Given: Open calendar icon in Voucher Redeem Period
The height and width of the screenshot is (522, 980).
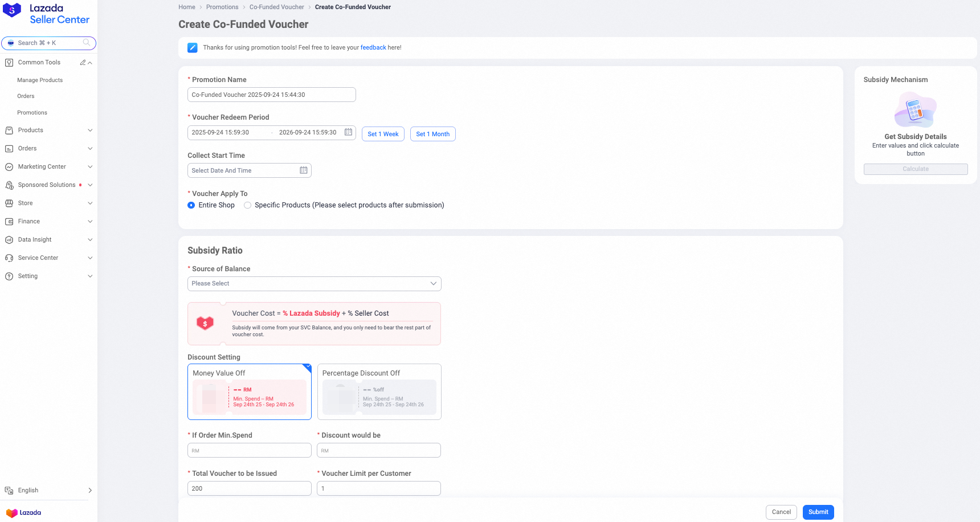Looking at the screenshot, I should click(348, 132).
